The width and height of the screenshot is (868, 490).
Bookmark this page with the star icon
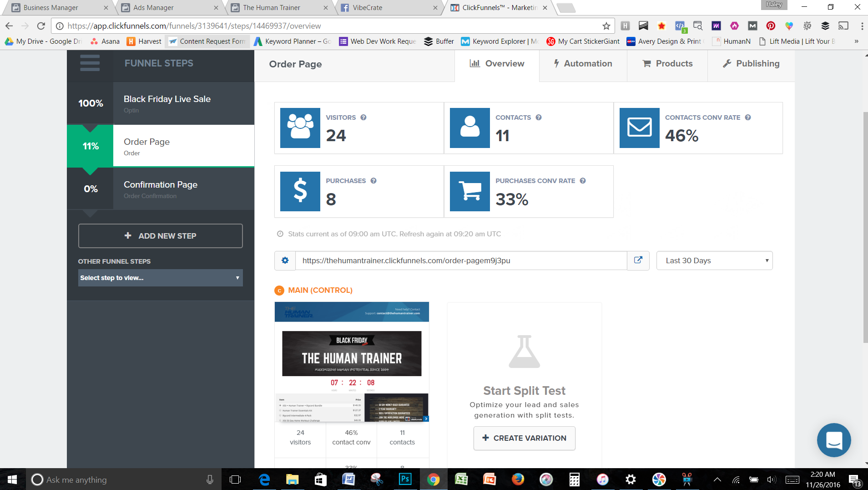[x=606, y=26]
